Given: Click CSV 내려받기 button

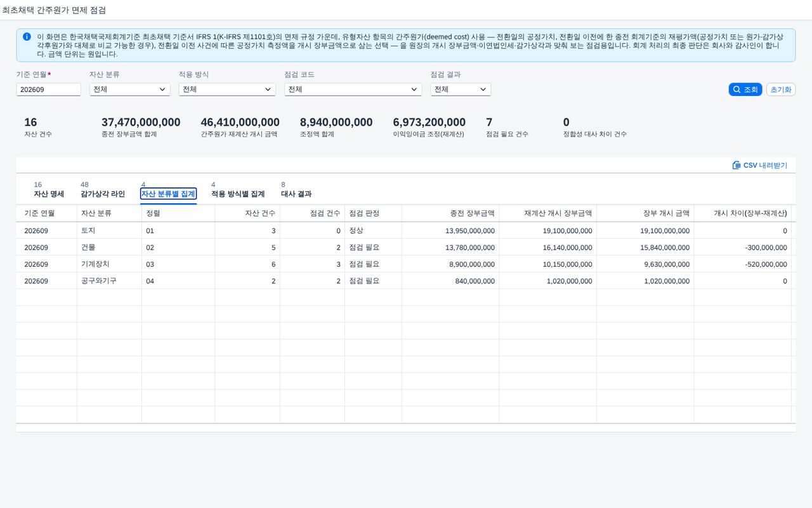Looking at the screenshot, I should point(759,165).
